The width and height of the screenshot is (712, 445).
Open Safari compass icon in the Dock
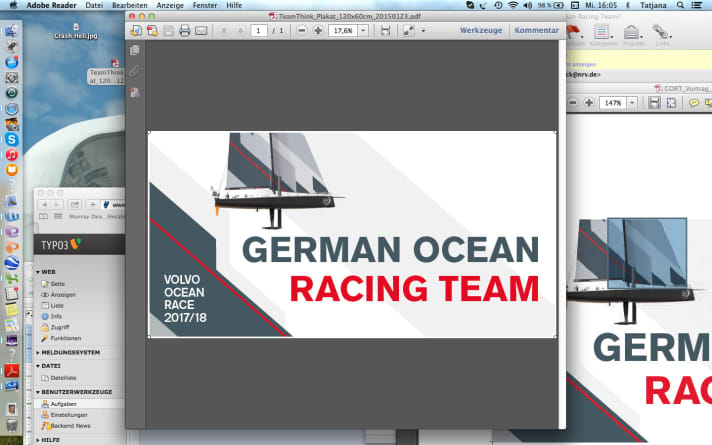pyautogui.click(x=11, y=109)
